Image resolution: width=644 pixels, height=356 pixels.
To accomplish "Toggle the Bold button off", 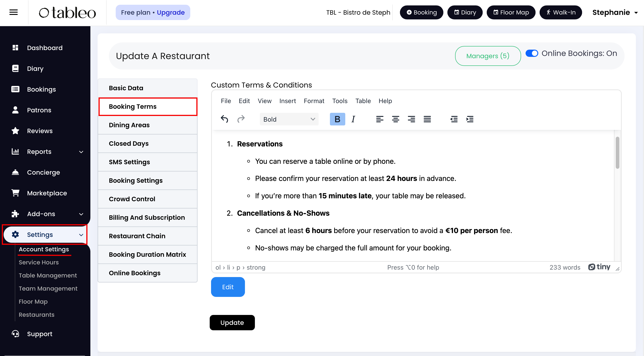I will pos(337,119).
